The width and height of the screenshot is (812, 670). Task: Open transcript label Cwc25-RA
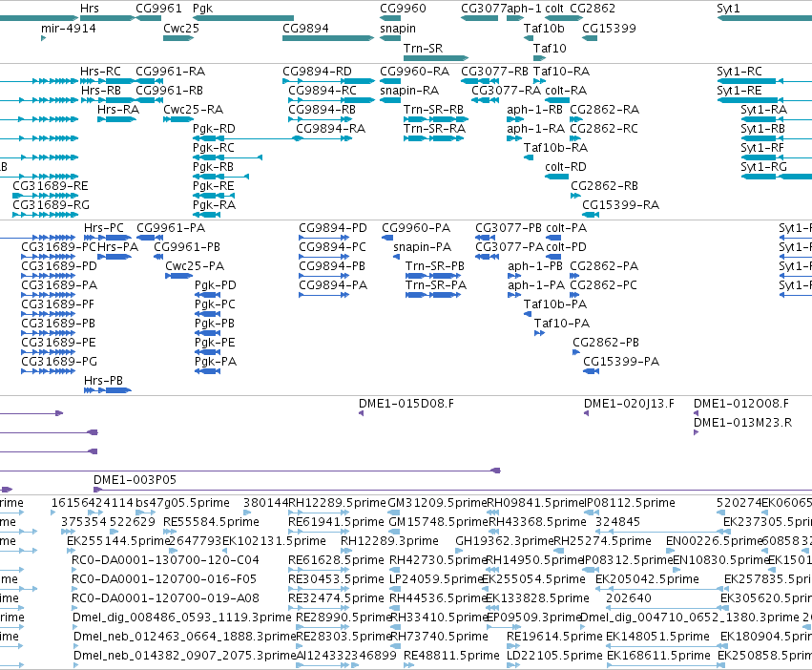coord(193,110)
